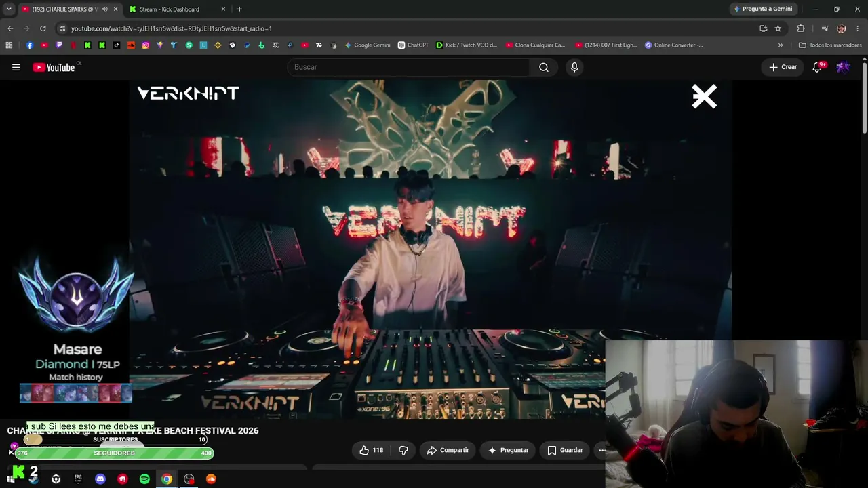The height and width of the screenshot is (488, 868).
Task: Click the YouTube search magnifier button
Action: coord(544,67)
